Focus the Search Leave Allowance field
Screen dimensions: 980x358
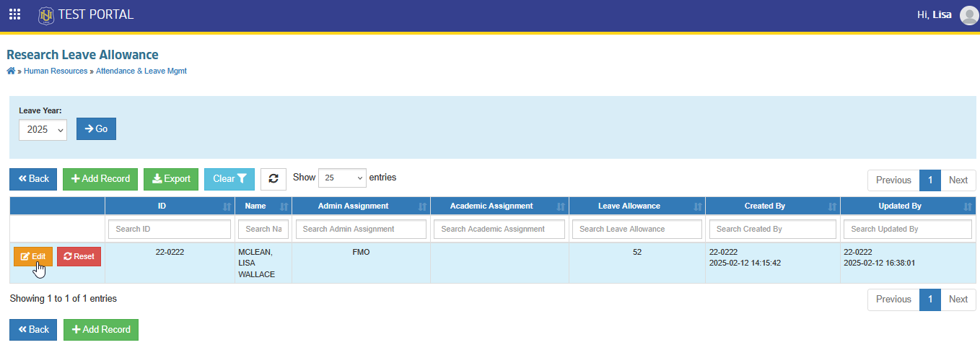pos(637,229)
